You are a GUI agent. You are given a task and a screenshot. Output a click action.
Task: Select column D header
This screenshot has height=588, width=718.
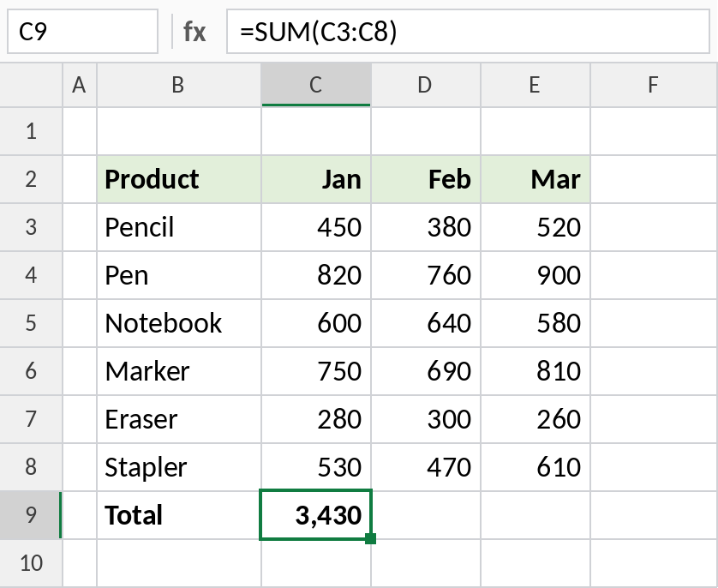[x=425, y=85]
